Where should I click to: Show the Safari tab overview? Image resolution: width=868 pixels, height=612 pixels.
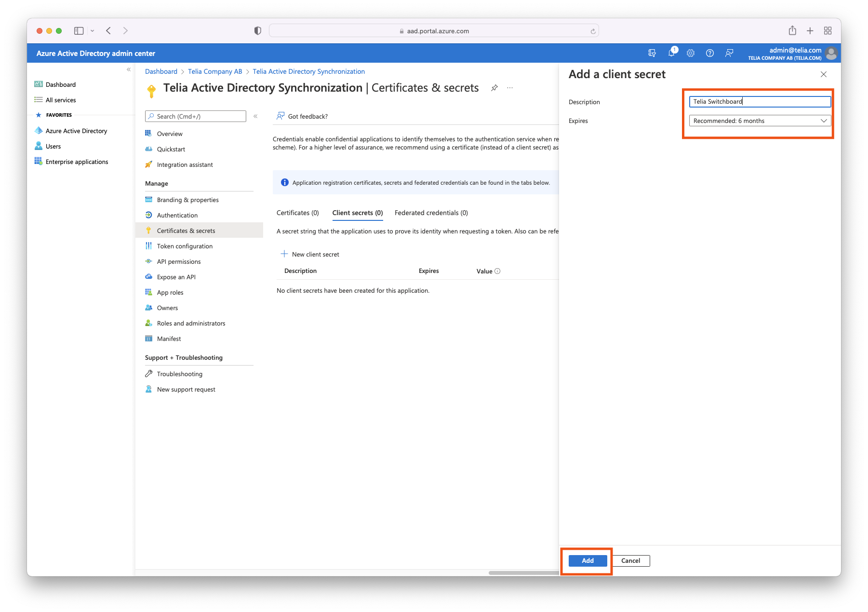click(828, 31)
